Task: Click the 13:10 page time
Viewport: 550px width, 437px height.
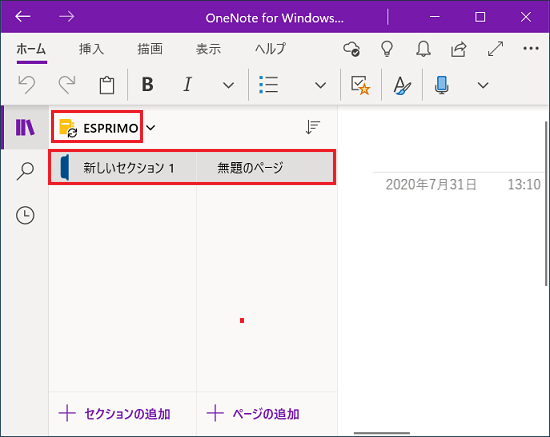Action: [x=524, y=184]
